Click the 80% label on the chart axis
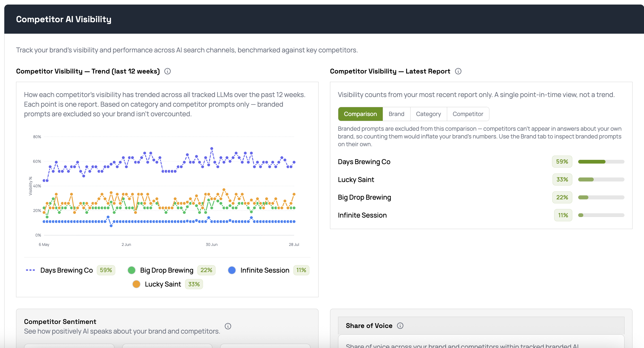The image size is (644, 348). [37, 137]
